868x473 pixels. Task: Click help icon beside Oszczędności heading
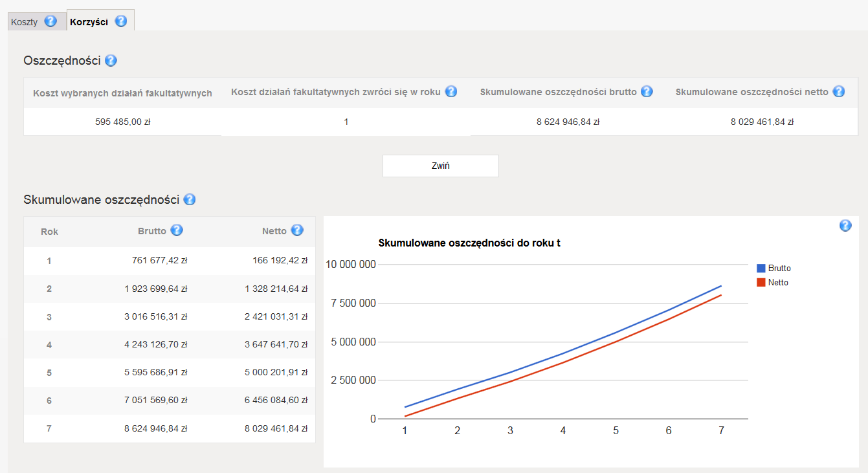point(111,61)
